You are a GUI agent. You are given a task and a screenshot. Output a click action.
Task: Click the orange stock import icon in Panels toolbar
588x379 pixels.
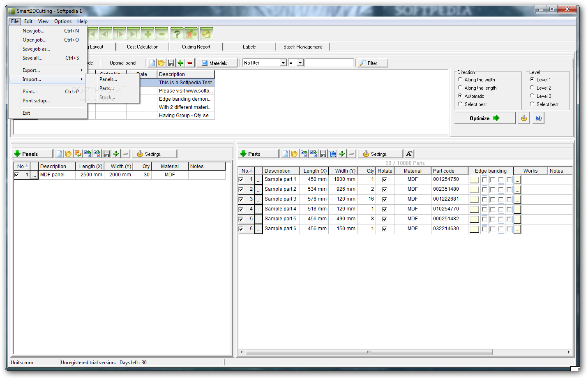pos(78,154)
